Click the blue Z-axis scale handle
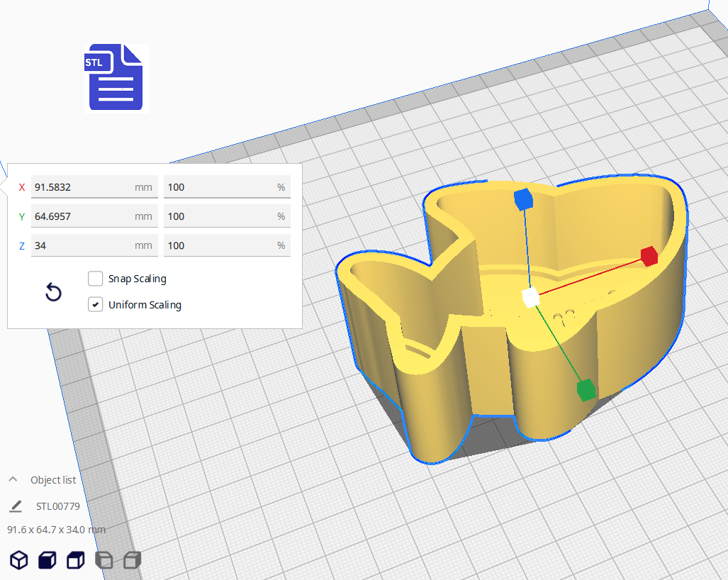 click(523, 199)
